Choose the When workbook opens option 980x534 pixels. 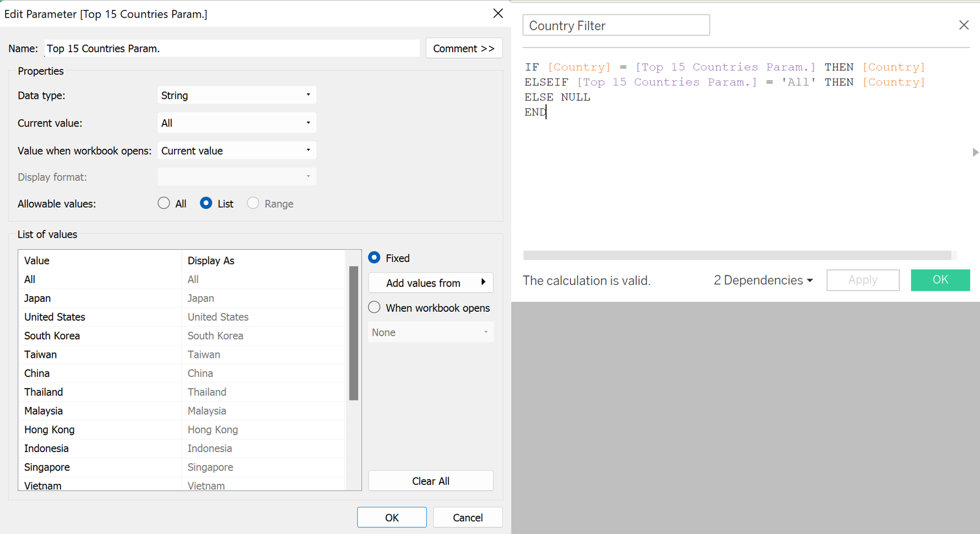point(375,307)
